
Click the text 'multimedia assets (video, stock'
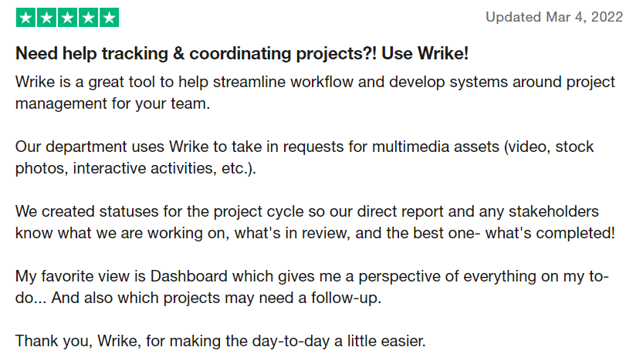click(482, 147)
